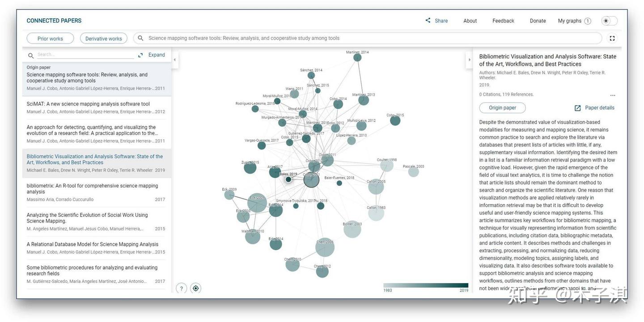Click the paper list search field
The image size is (644, 322).
85,55
